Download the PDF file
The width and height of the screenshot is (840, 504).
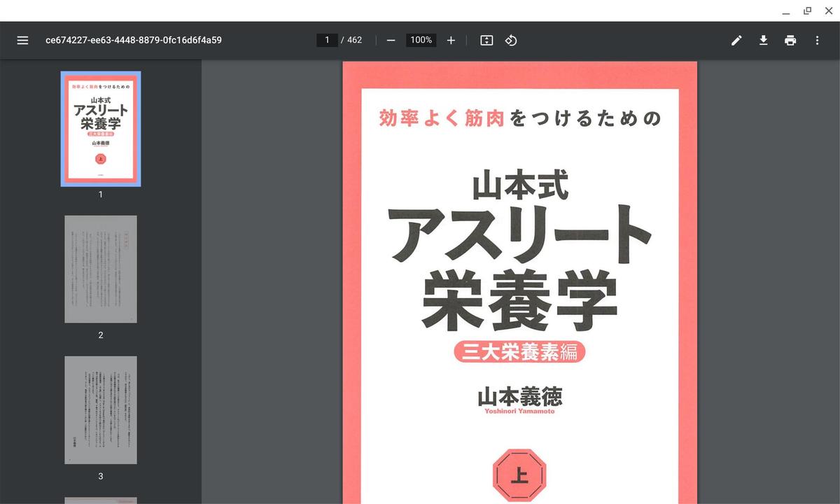[764, 41]
